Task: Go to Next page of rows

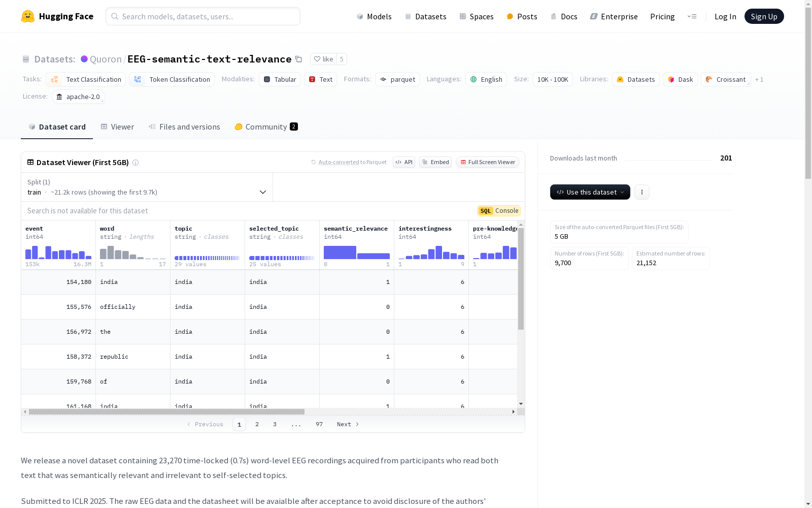Action: click(x=348, y=424)
